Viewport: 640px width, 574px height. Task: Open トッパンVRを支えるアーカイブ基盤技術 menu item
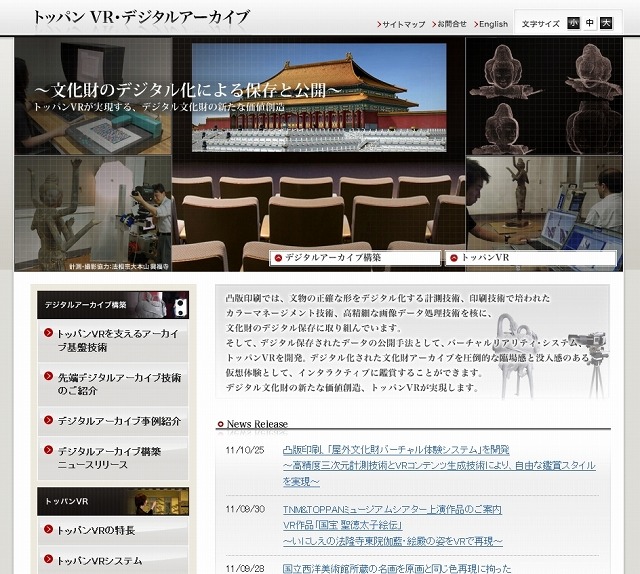pos(113,340)
